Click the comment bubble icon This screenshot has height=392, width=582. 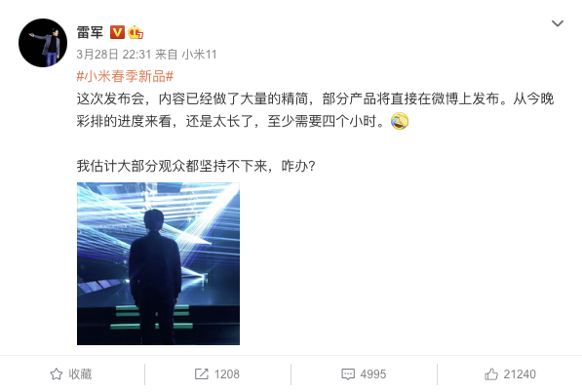coord(348,374)
